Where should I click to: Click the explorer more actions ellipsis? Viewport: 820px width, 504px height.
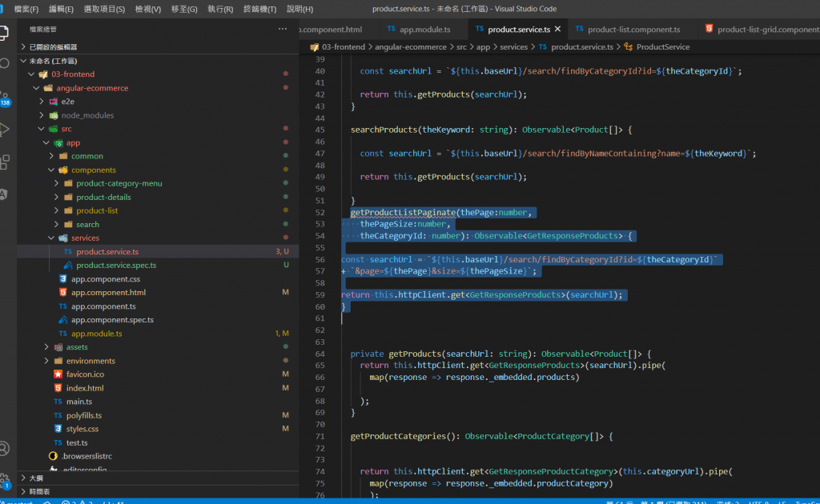click(282, 29)
